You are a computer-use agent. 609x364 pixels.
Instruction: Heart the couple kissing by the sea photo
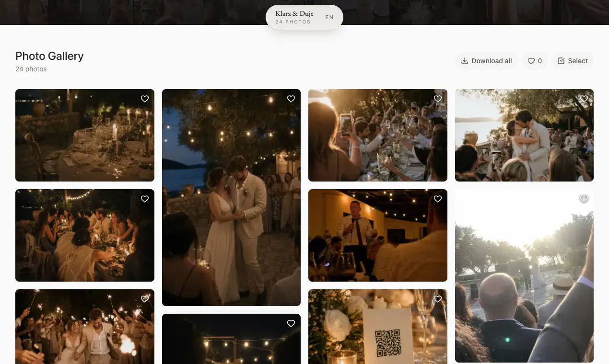click(x=584, y=99)
